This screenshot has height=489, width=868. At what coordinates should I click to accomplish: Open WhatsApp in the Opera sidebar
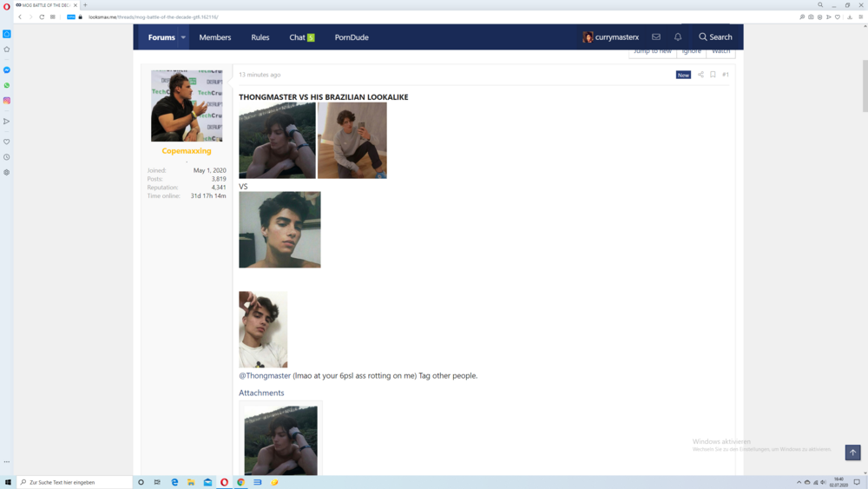click(7, 85)
